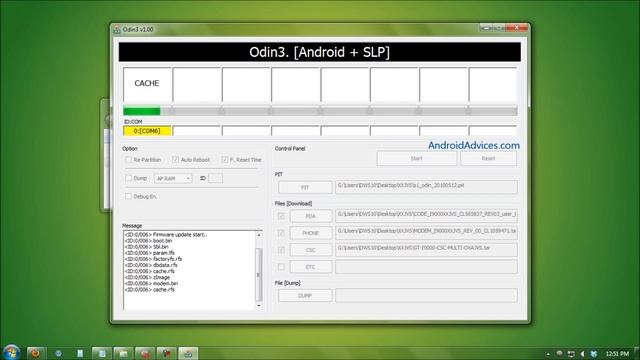Click the PHONE button
This screenshot has height=360, width=640.
click(x=311, y=233)
